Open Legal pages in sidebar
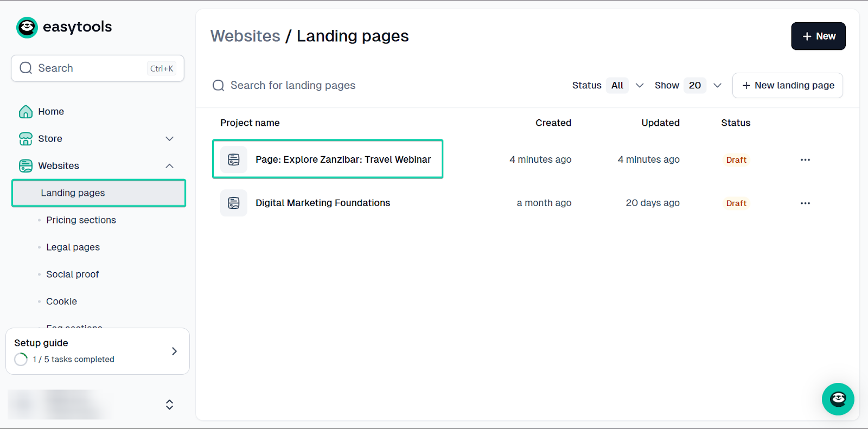868x429 pixels. (x=73, y=247)
